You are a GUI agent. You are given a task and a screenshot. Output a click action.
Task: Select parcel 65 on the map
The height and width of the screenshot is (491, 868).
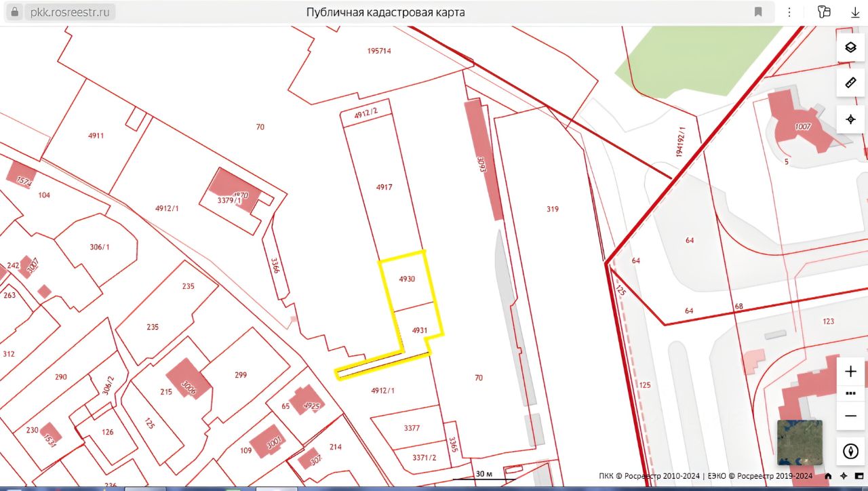pos(285,406)
